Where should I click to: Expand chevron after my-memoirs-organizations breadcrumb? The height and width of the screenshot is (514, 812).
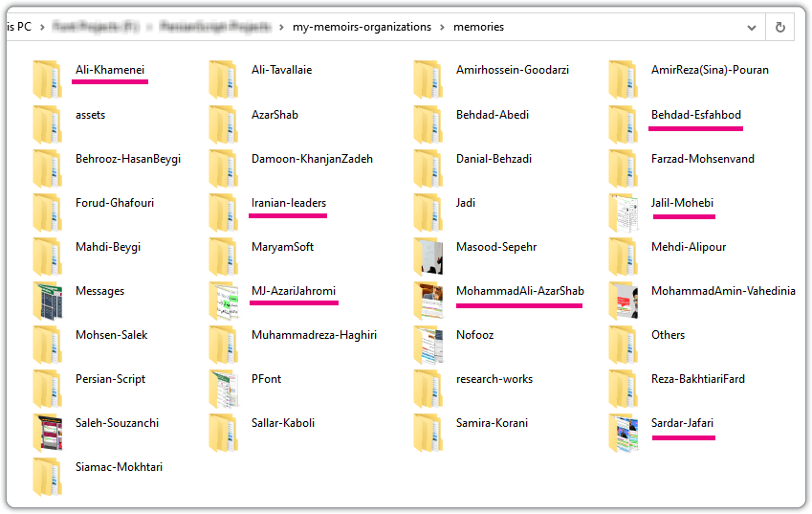[442, 27]
